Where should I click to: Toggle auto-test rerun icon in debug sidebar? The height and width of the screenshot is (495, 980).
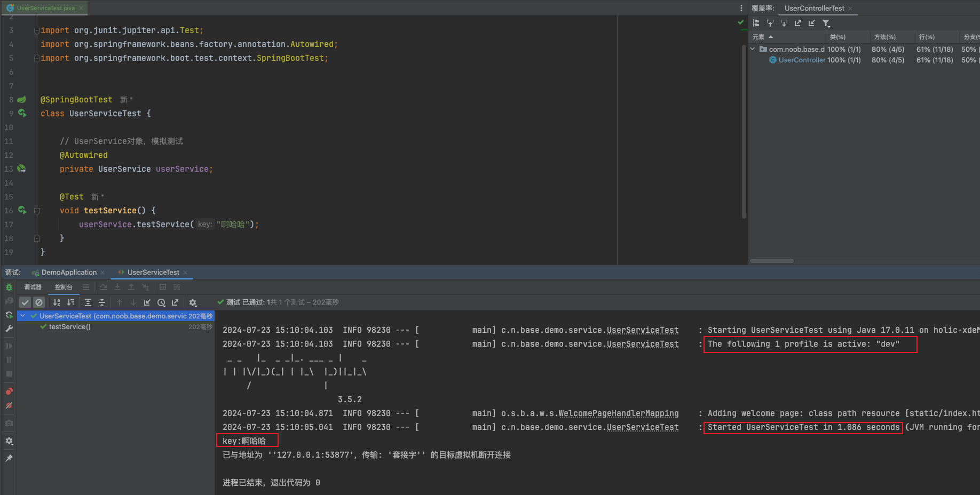(9, 315)
